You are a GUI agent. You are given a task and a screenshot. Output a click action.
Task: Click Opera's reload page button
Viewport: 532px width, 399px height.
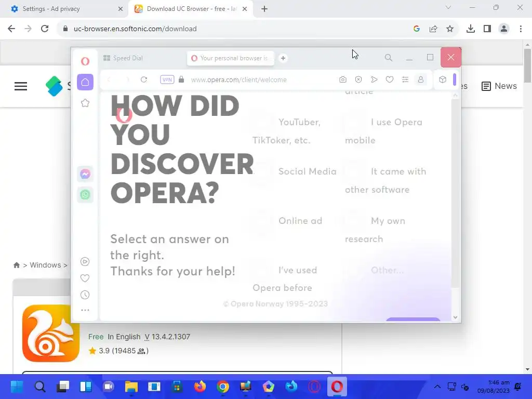pyautogui.click(x=144, y=79)
